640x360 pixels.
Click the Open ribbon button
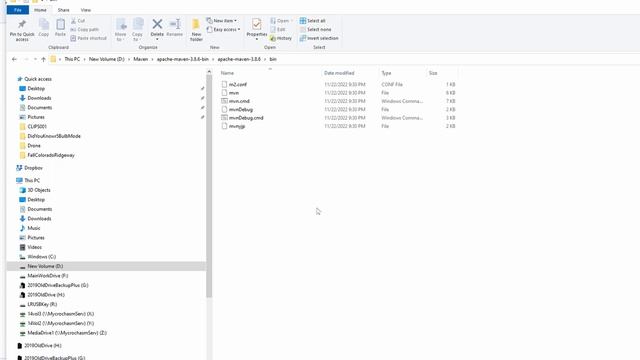281,21
